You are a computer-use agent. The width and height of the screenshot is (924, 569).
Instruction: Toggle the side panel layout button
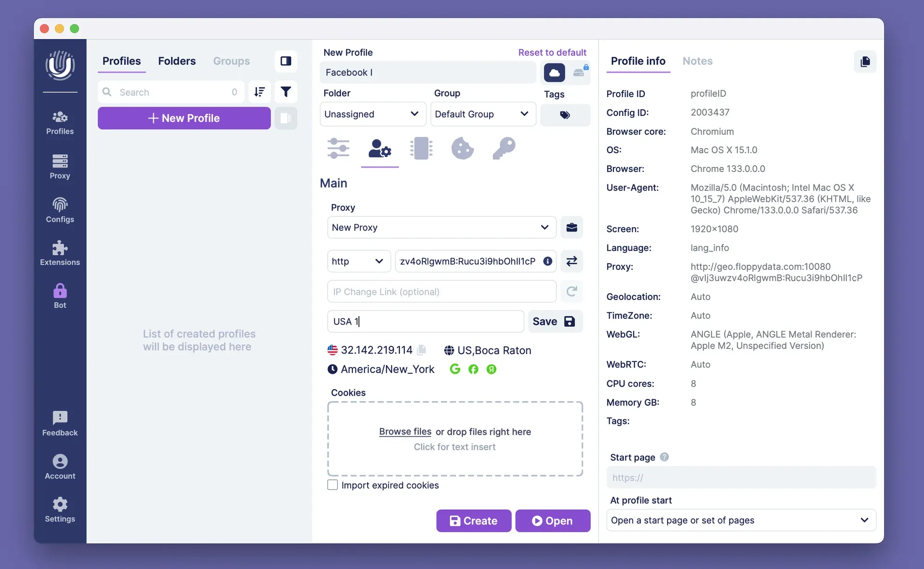(286, 61)
